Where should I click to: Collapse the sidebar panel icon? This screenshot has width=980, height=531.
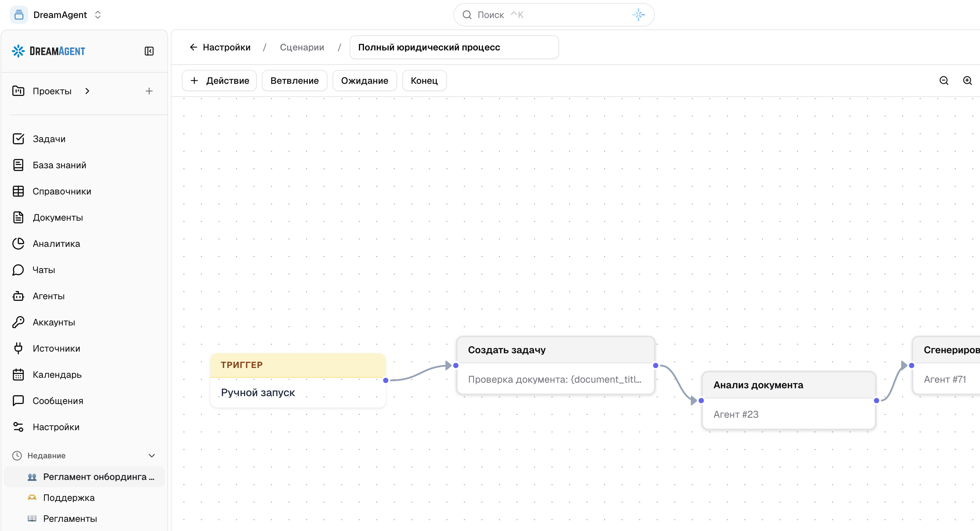(x=149, y=51)
